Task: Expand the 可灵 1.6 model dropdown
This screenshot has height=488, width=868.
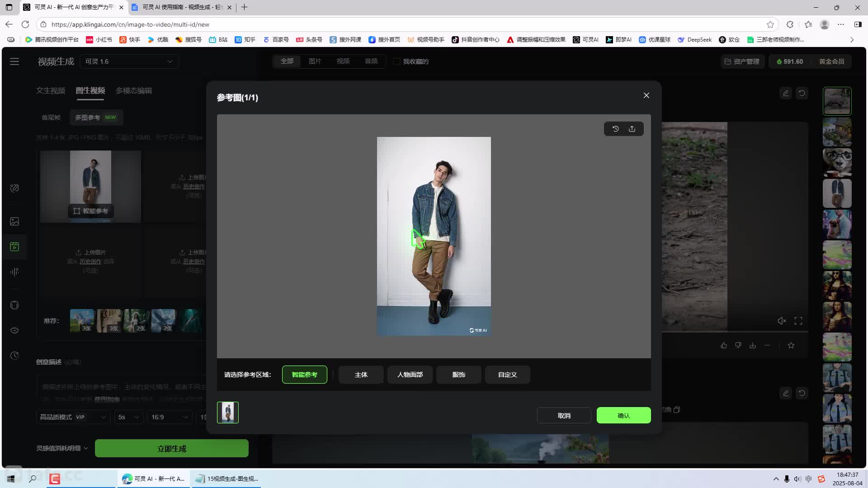Action: pos(129,61)
